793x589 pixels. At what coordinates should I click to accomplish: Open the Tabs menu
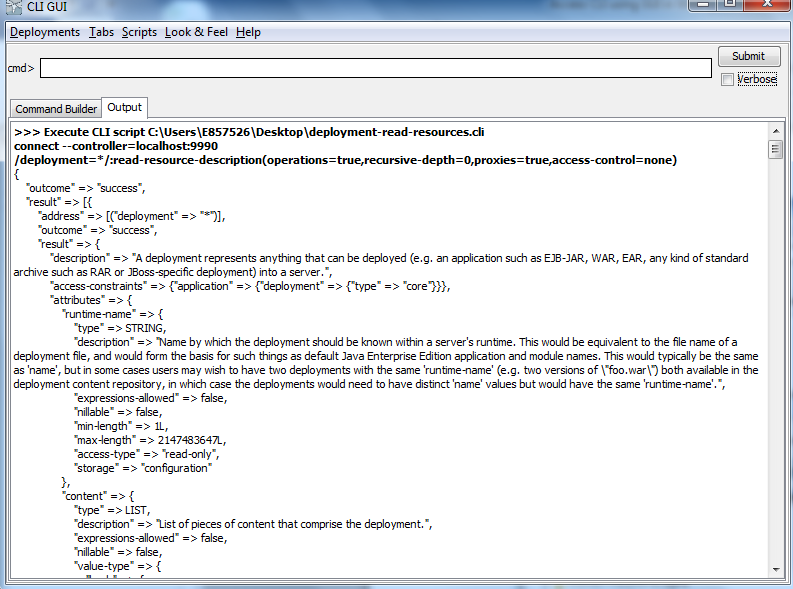tap(102, 32)
